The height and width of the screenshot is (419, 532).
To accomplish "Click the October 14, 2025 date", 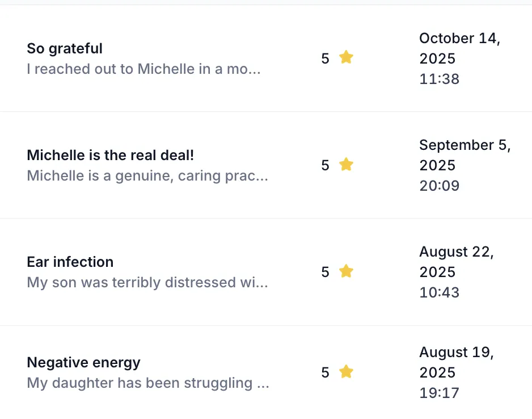I will pyautogui.click(x=459, y=48).
